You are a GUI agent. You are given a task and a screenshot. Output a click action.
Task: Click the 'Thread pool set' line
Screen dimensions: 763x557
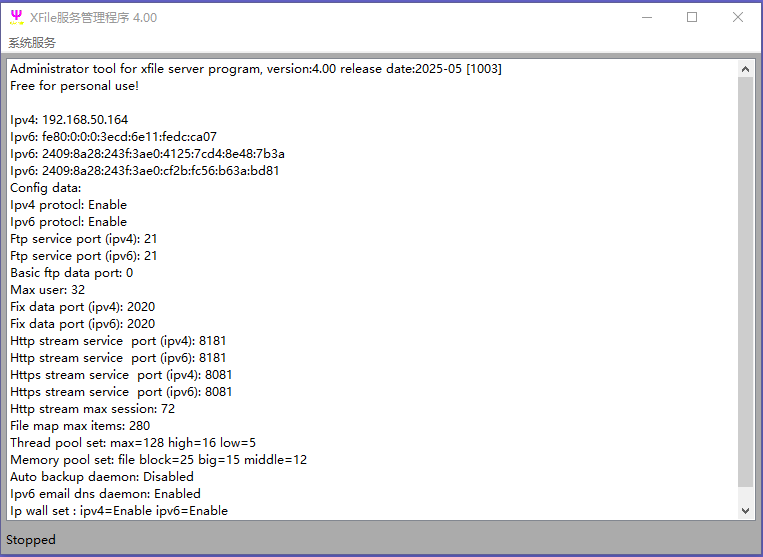133,443
